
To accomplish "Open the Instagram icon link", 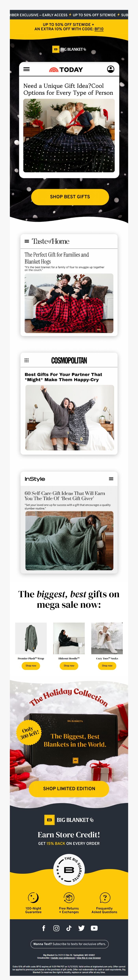I will click(56, 928).
